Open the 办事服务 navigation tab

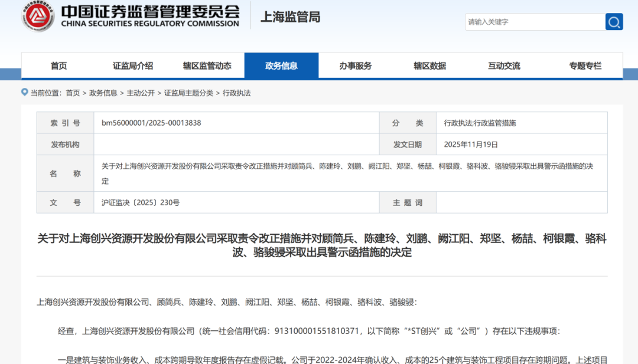356,66
